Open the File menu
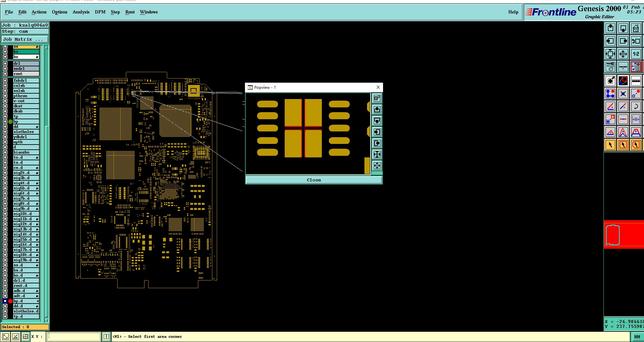Image resolution: width=644 pixels, height=342 pixels. 9,12
